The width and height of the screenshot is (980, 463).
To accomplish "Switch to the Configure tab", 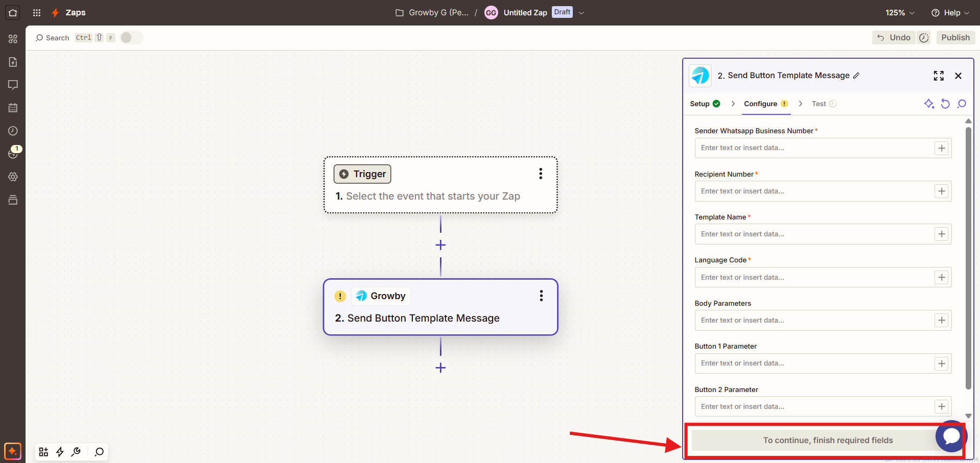I will 766,104.
